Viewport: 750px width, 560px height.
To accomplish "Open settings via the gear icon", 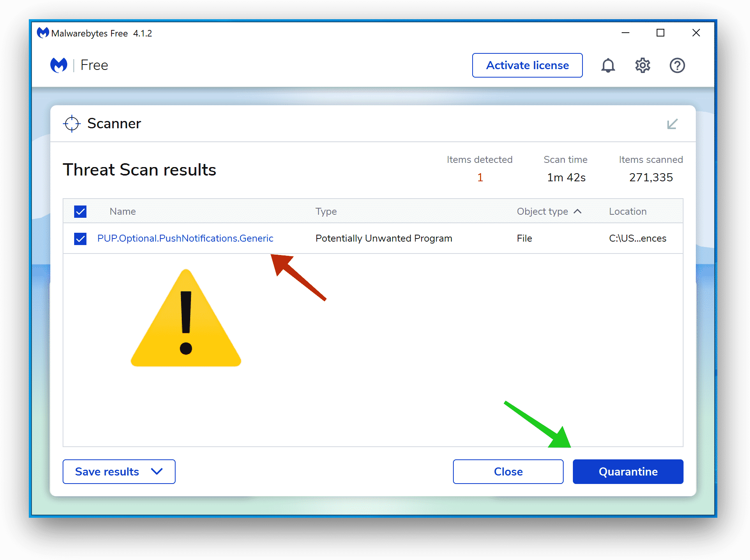I will [642, 66].
